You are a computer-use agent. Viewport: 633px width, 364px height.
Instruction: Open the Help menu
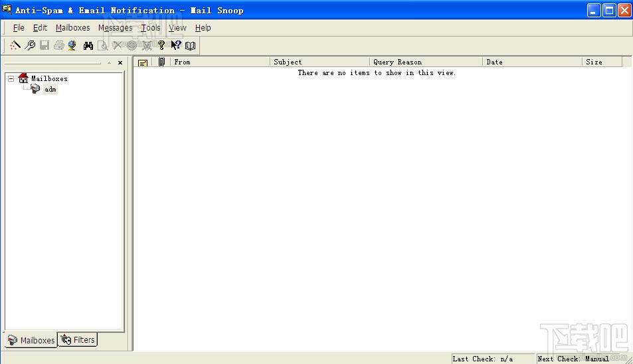203,28
